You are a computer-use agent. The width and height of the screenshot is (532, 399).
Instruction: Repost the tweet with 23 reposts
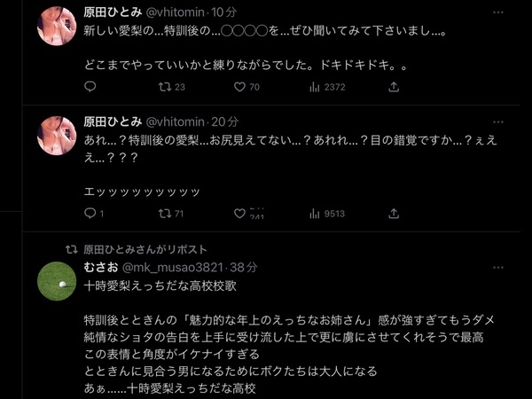172,87
